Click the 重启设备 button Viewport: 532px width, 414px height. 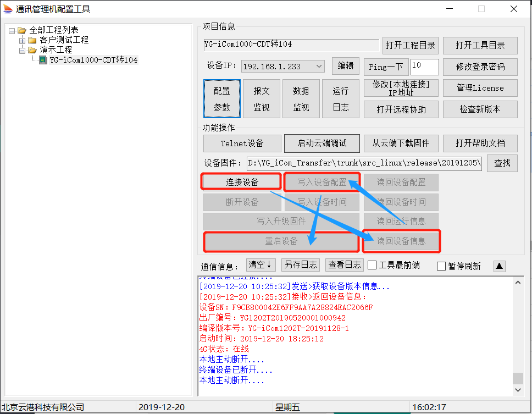click(x=281, y=241)
